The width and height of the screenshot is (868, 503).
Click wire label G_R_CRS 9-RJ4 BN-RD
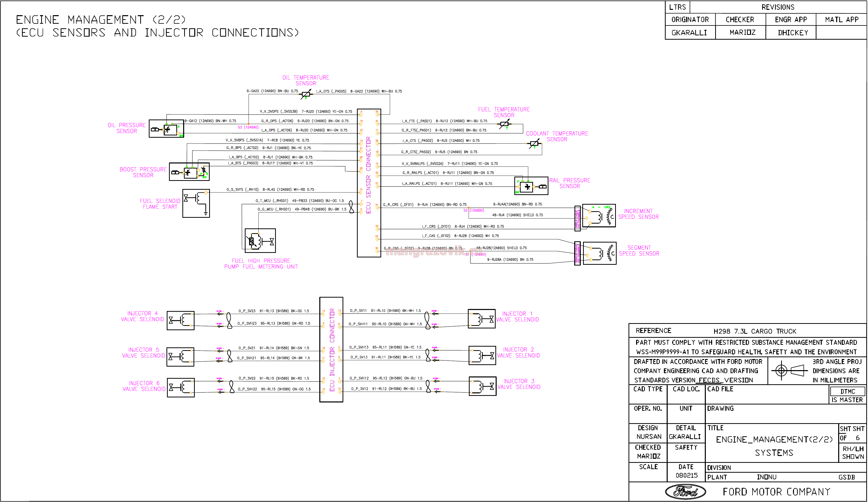pyautogui.click(x=425, y=205)
